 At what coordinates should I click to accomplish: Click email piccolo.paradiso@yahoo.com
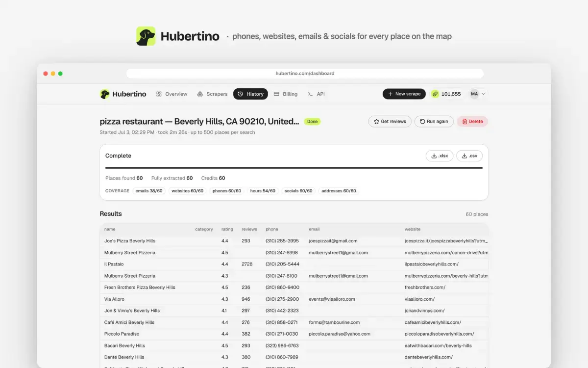[340, 334]
